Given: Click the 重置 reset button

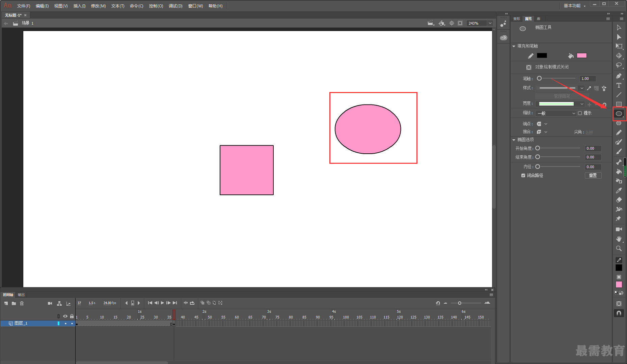Looking at the screenshot, I should click(x=593, y=176).
